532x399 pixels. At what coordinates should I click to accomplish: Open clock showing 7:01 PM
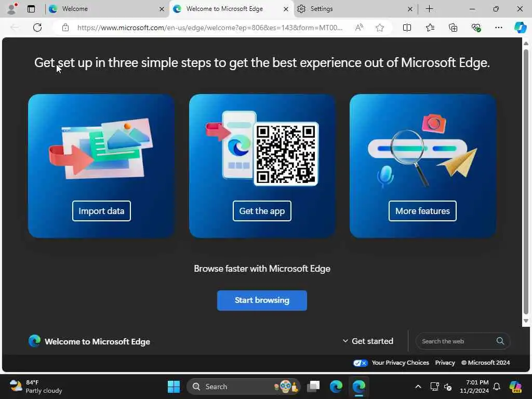474,387
